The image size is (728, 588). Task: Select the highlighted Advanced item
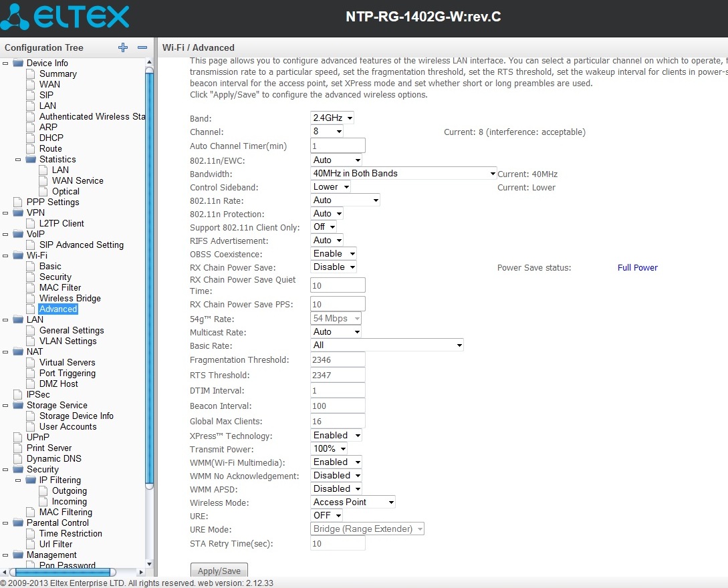(x=58, y=309)
